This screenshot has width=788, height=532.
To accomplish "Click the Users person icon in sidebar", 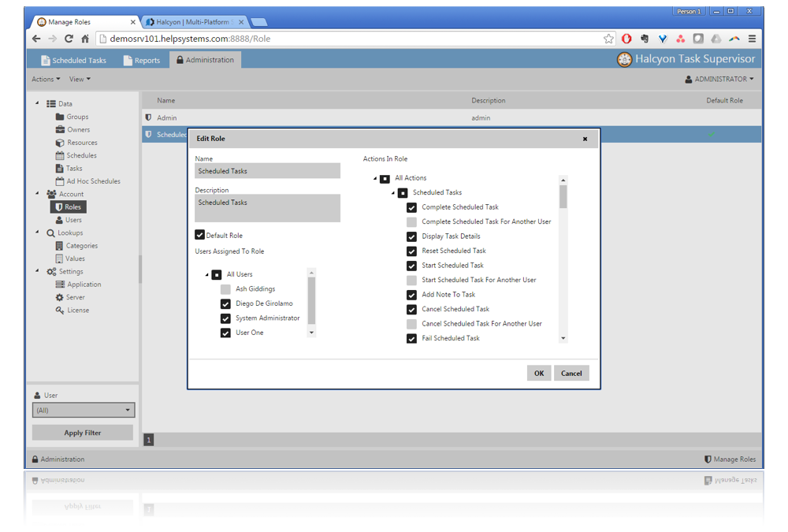I will tap(59, 220).
